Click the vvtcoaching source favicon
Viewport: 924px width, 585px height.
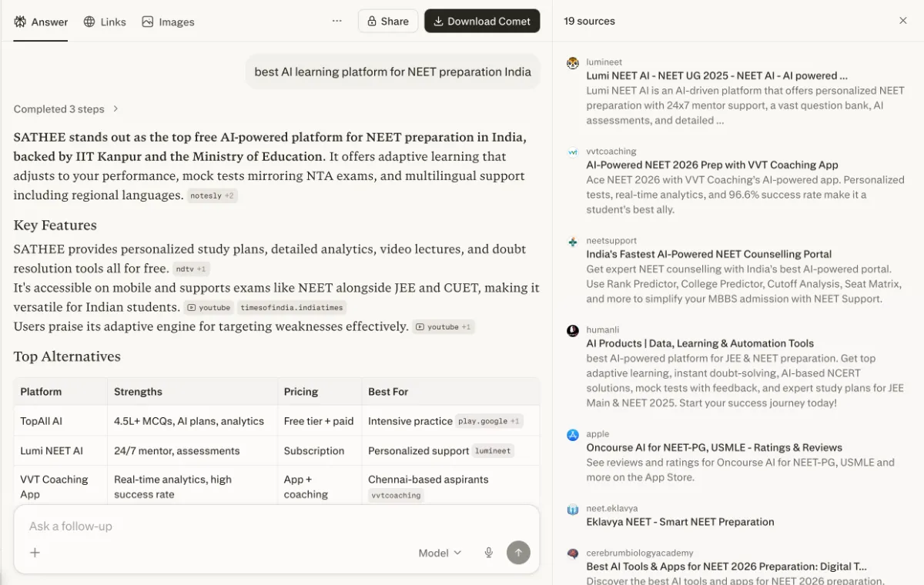tap(572, 152)
